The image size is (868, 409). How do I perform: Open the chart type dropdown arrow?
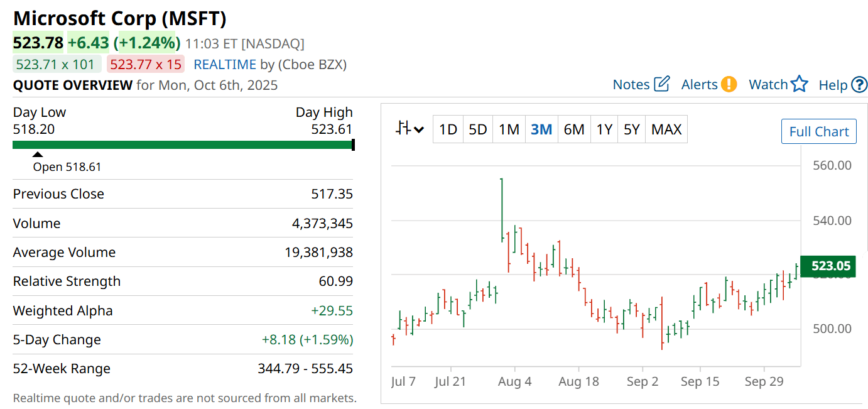(x=419, y=130)
